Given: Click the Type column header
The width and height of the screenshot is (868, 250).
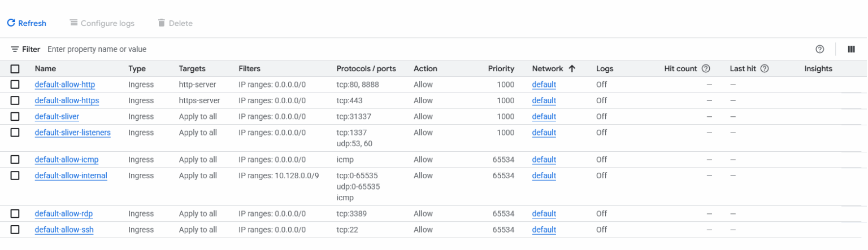Looking at the screenshot, I should click(137, 69).
